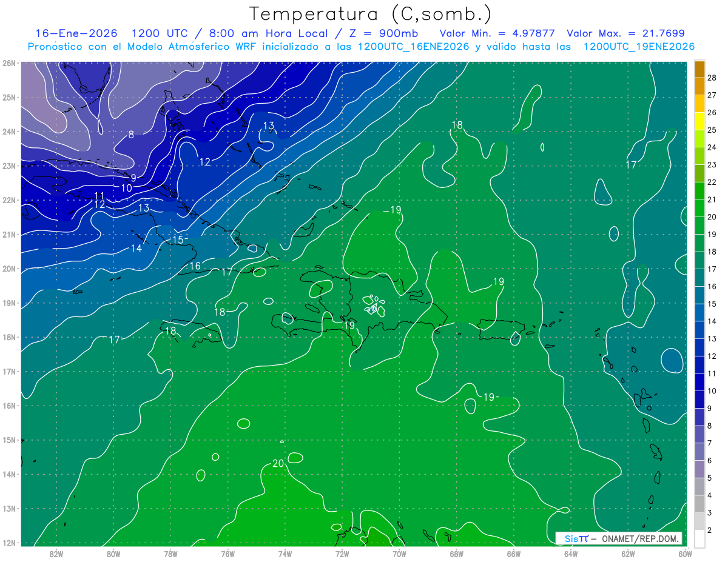This screenshot has width=728, height=562.
Task: Click the colour bar label "28"
Action: (712, 78)
